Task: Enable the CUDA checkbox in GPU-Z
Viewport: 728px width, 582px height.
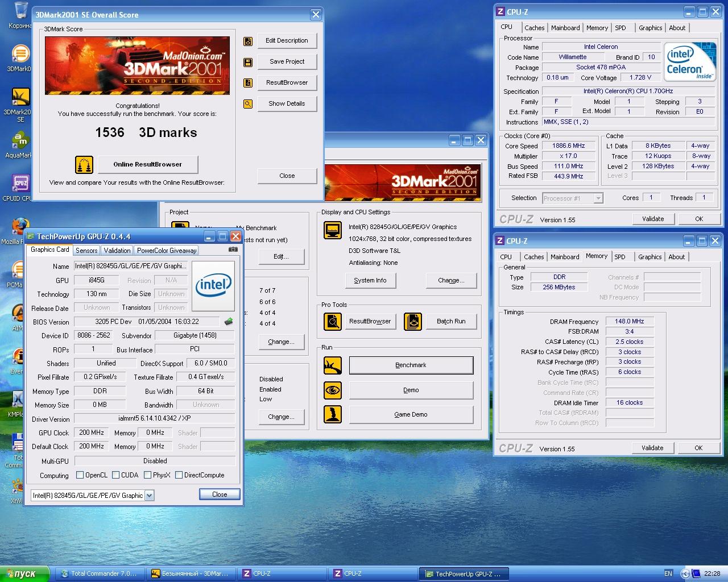Action: [116, 475]
